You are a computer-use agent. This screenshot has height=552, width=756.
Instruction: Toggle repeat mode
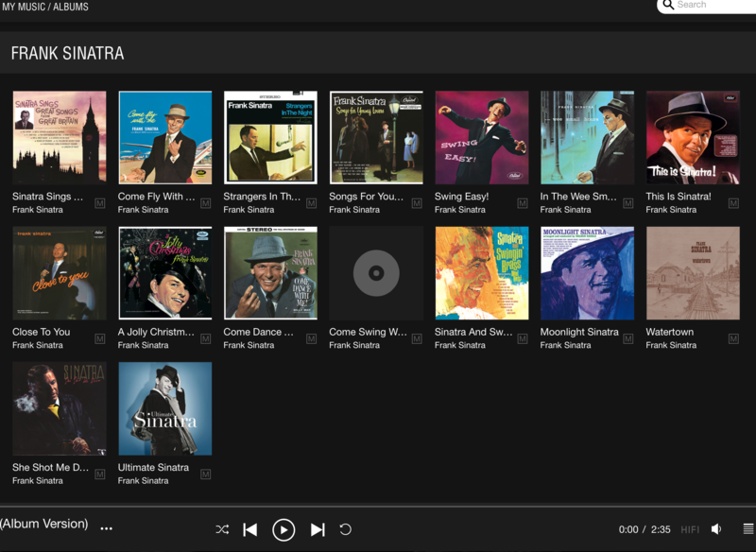(345, 529)
